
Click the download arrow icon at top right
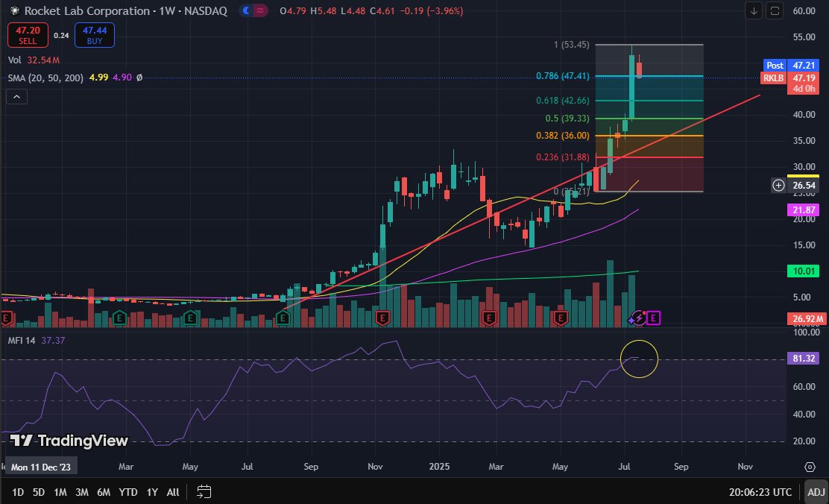click(x=754, y=10)
